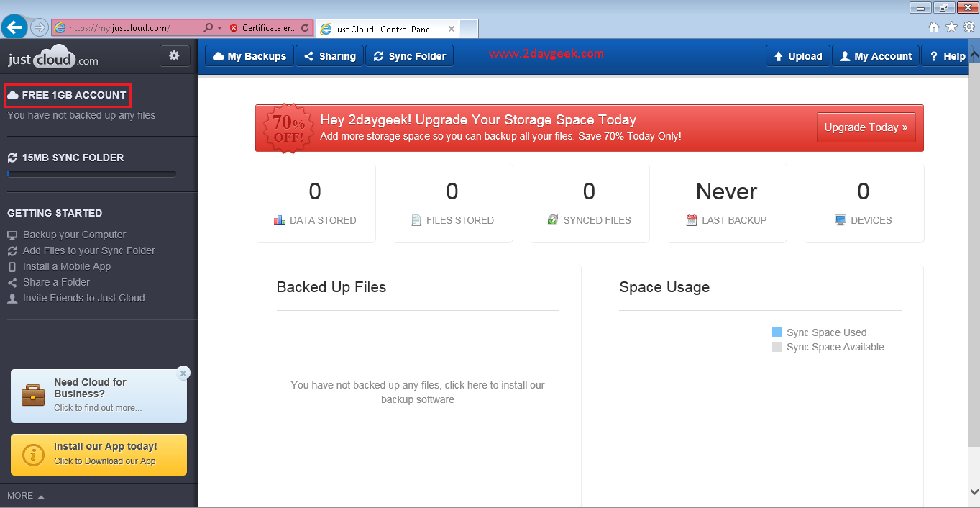The width and height of the screenshot is (980, 508).
Task: Click the share icon beside Share a Folder
Action: 12,283
